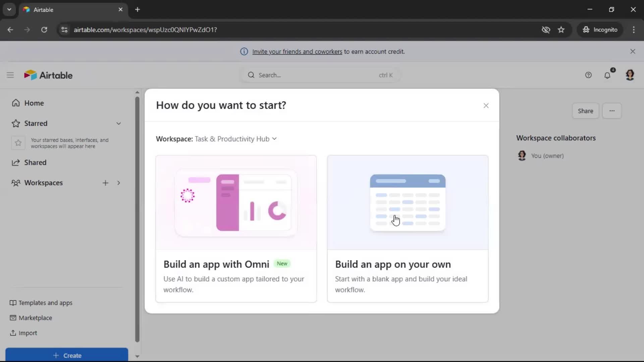The width and height of the screenshot is (644, 362).
Task: Click the browser back arrow
Action: (10, 29)
